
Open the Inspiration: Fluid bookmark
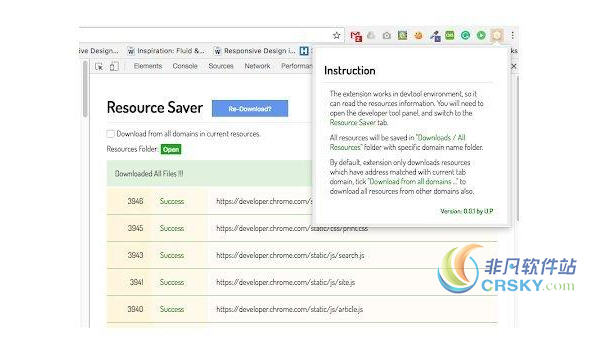click(166, 51)
